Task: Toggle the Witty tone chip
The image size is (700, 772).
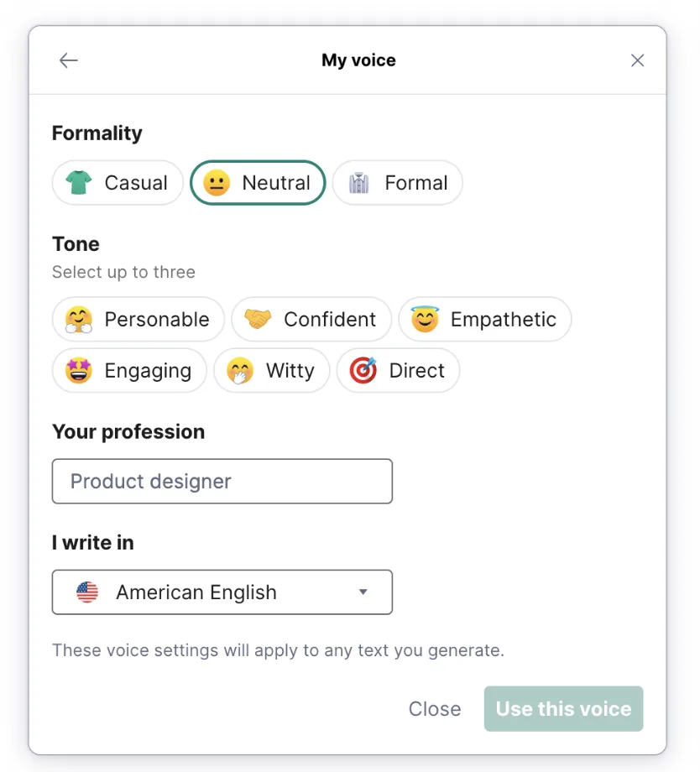Action: 271,371
